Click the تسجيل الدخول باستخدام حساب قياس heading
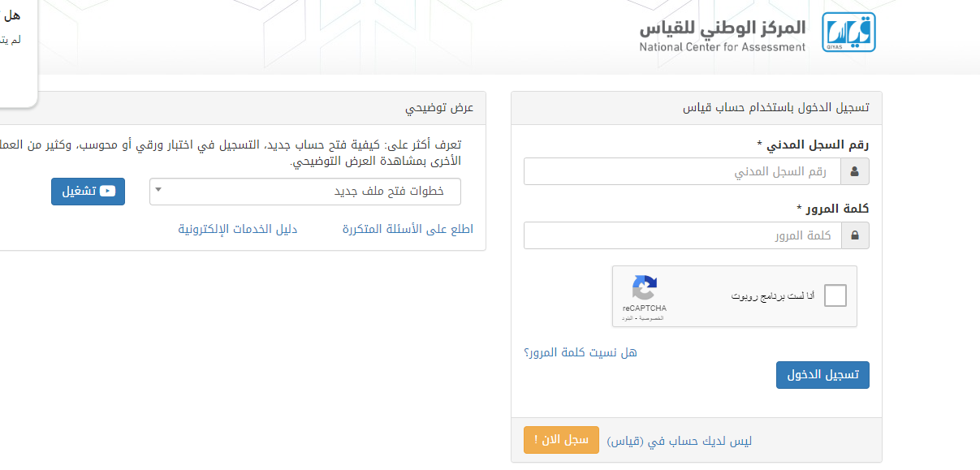This screenshot has width=980, height=470. pos(776,108)
